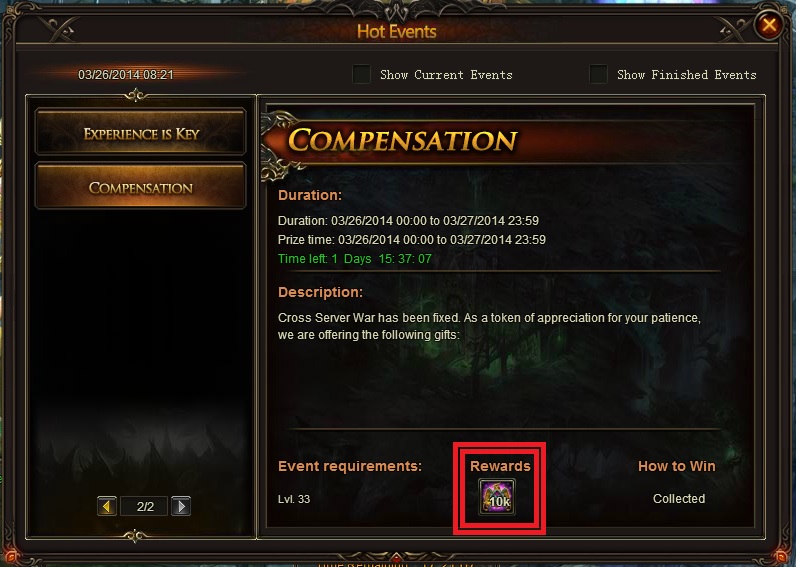Click the Lvl. 33 requirement text
The height and width of the screenshot is (567, 796).
pyautogui.click(x=294, y=499)
